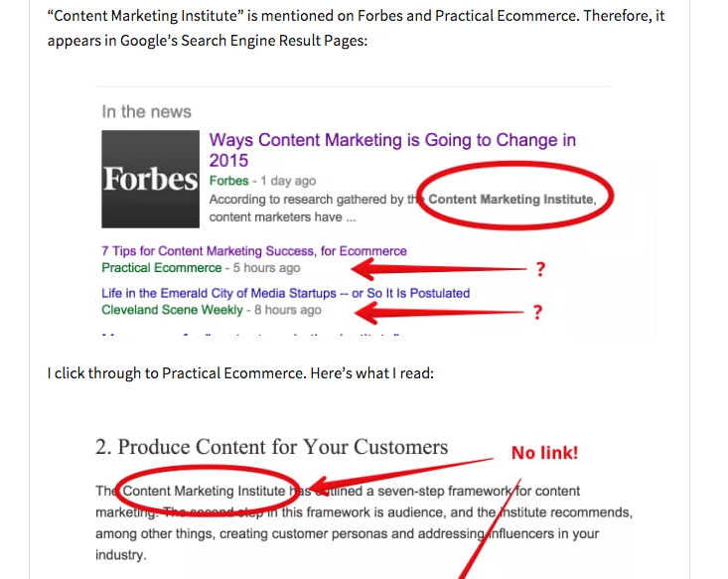Image resolution: width=728 pixels, height=579 pixels.
Task: Click the red 'No link!' annotation
Action: [x=544, y=453]
